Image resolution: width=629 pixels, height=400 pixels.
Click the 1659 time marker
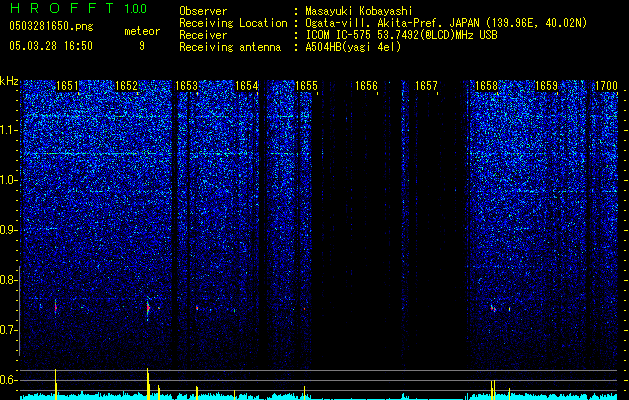546,86
